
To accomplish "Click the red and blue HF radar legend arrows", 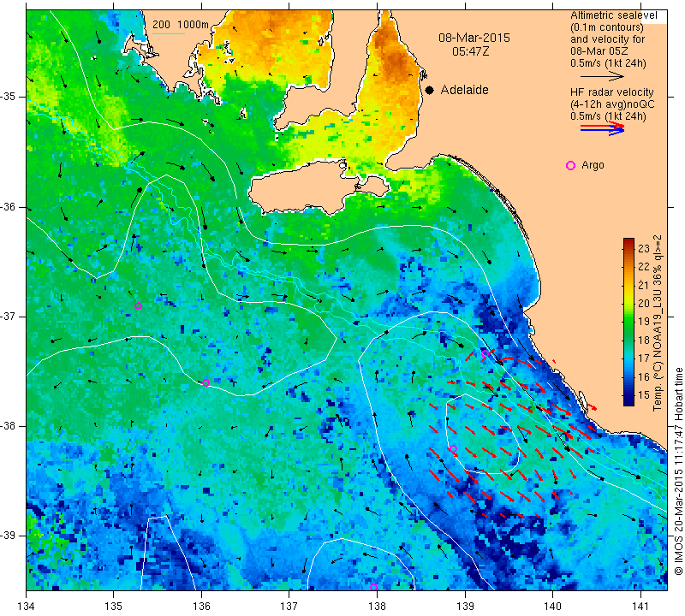I will pyautogui.click(x=602, y=128).
